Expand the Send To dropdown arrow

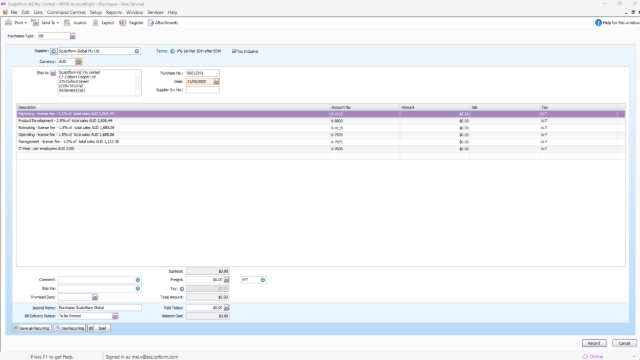(x=58, y=23)
